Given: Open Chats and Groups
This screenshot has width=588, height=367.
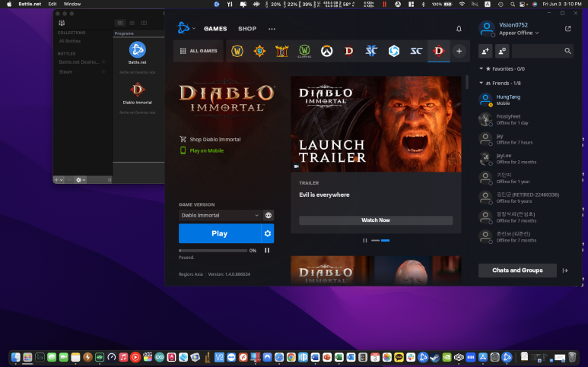Looking at the screenshot, I should (517, 271).
